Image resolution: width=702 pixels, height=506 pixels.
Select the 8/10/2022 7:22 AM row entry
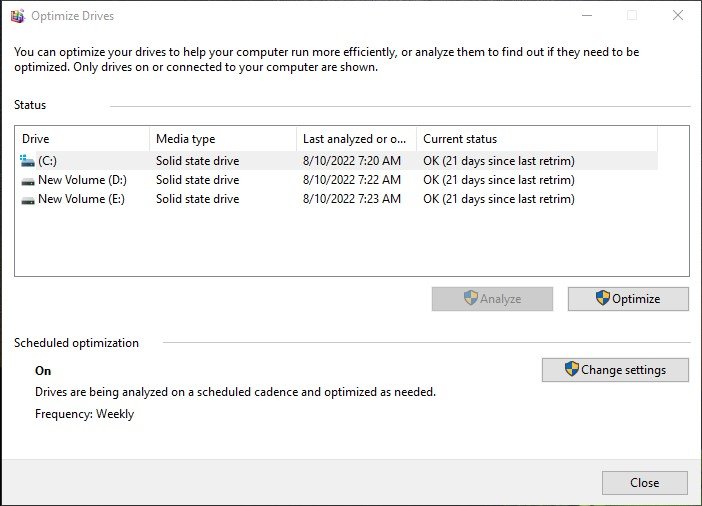tap(351, 180)
